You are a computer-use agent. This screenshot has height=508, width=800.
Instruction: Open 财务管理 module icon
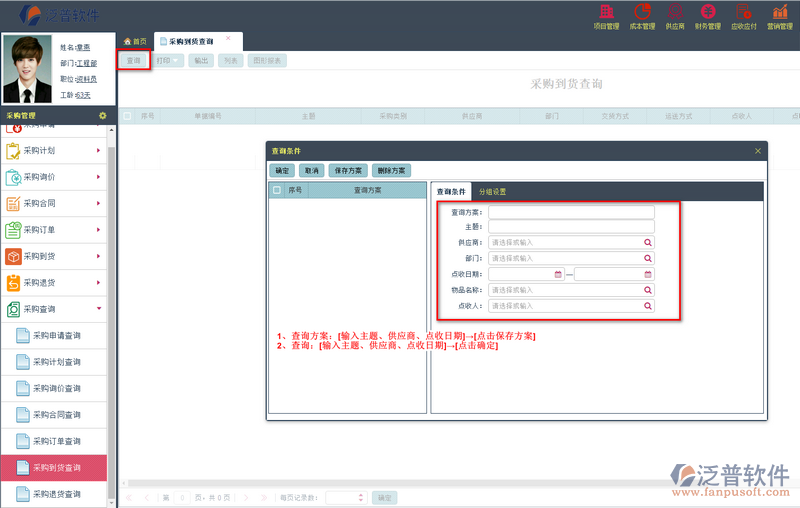point(708,12)
